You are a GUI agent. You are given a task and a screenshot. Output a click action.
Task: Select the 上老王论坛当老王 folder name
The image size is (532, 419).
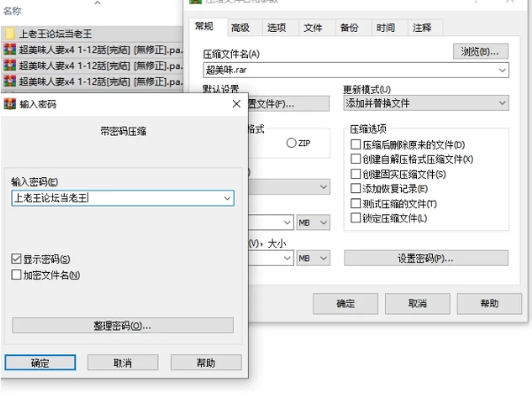tap(55, 34)
